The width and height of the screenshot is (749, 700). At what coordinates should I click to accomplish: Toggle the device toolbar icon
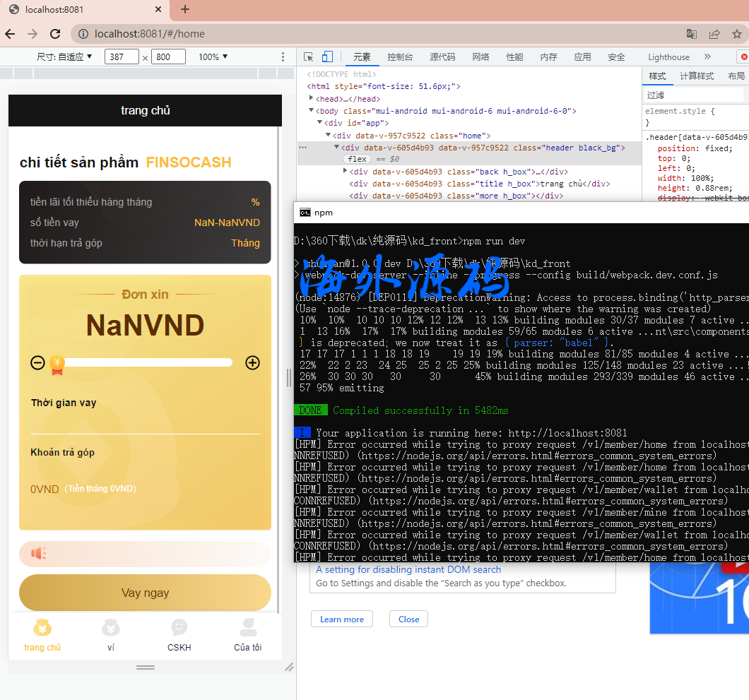(x=327, y=57)
